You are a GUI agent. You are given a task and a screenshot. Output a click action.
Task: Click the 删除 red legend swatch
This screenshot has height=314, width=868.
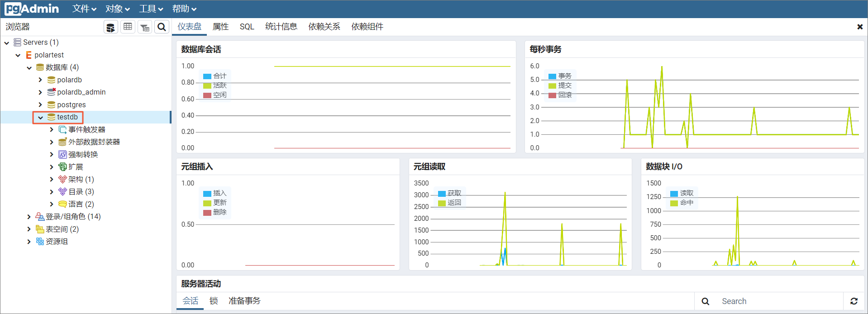207,212
